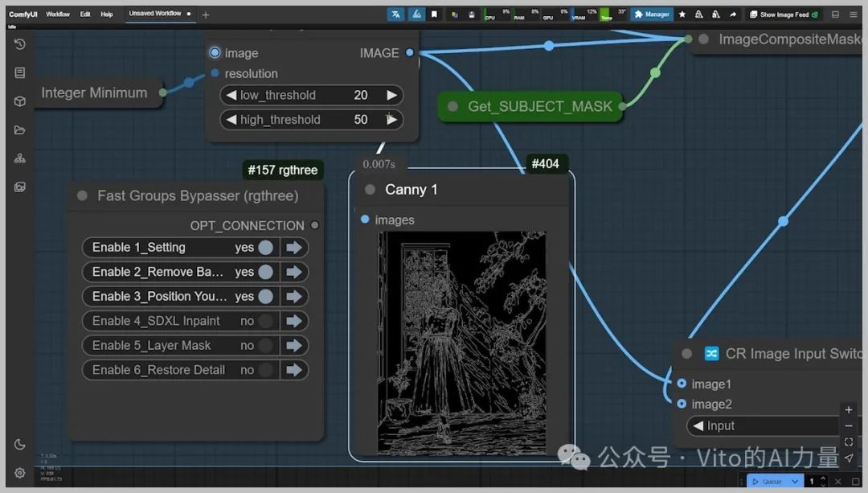868x493 pixels.
Task: Click the ComfyUI logo text
Action: [23, 14]
